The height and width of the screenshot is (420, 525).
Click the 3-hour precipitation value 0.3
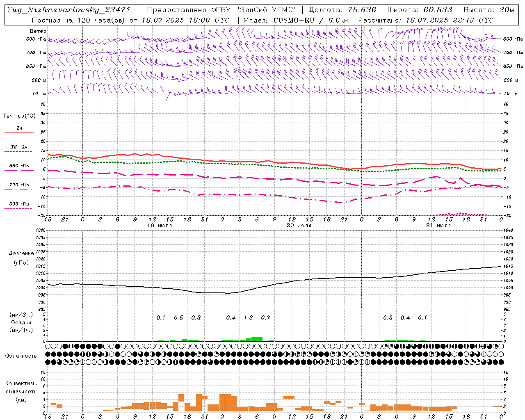pyautogui.click(x=196, y=318)
